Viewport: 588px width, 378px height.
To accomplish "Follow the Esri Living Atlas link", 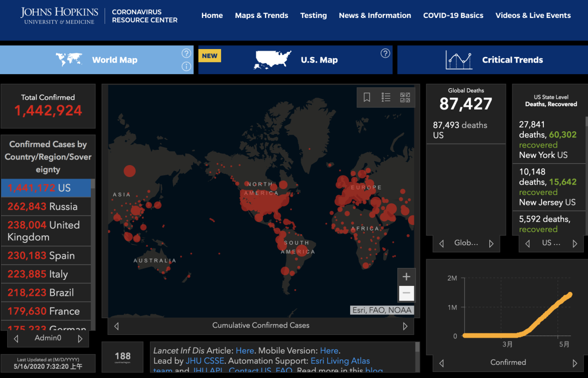I will tap(340, 361).
